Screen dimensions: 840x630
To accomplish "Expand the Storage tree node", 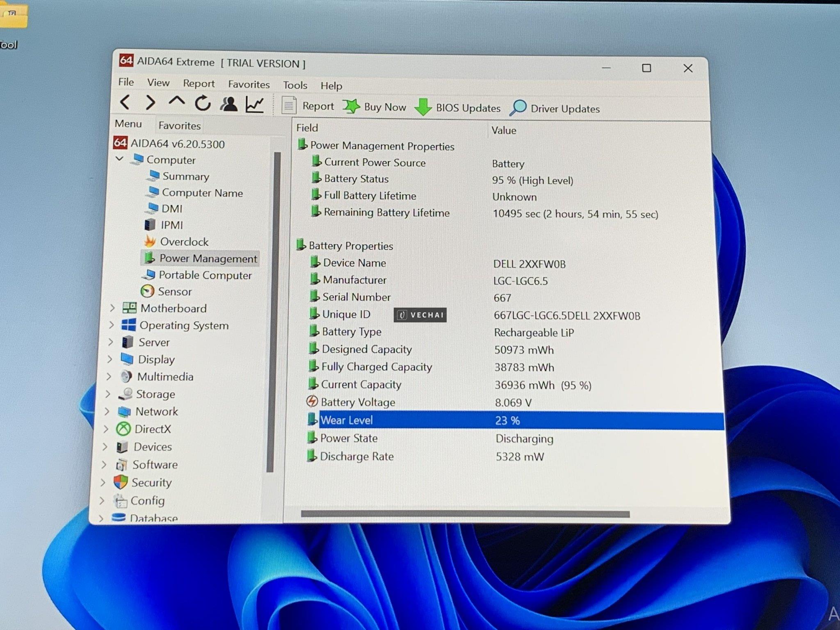I will point(108,394).
